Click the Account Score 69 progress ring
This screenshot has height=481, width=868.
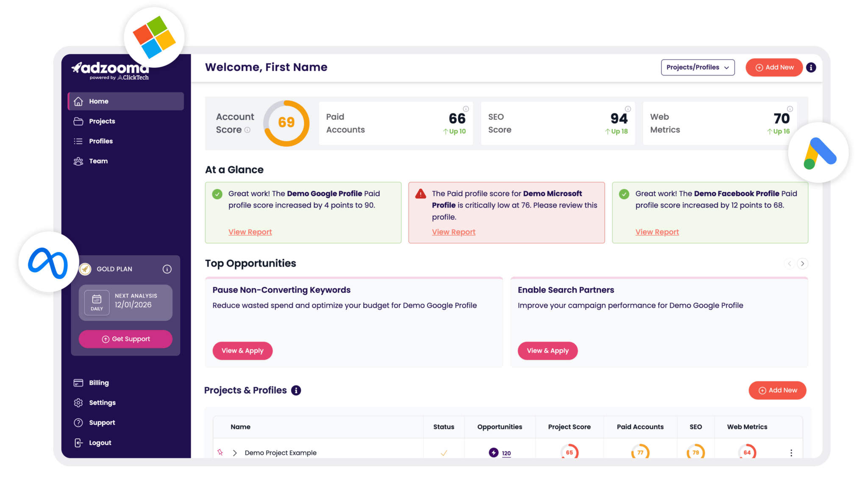pos(287,123)
